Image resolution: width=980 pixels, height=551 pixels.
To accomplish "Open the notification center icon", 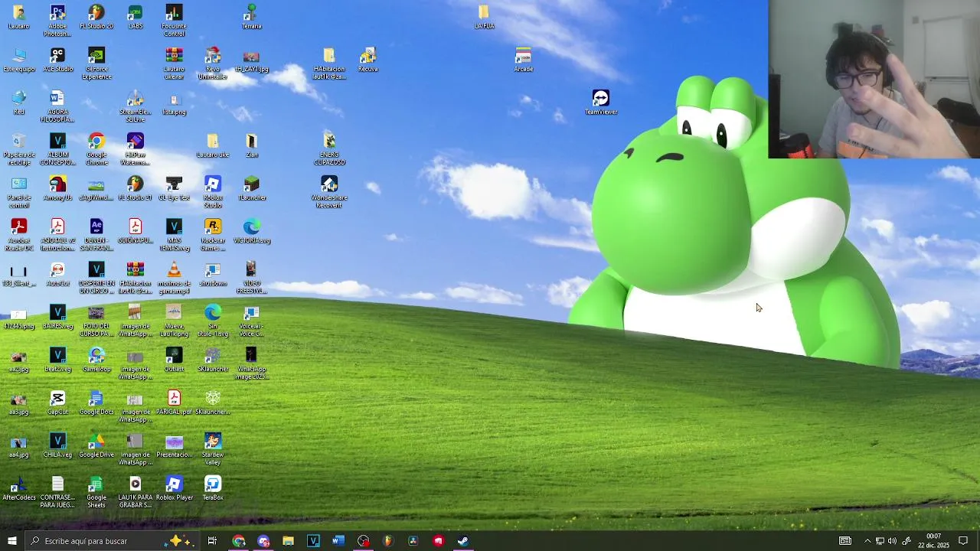I will (x=963, y=541).
